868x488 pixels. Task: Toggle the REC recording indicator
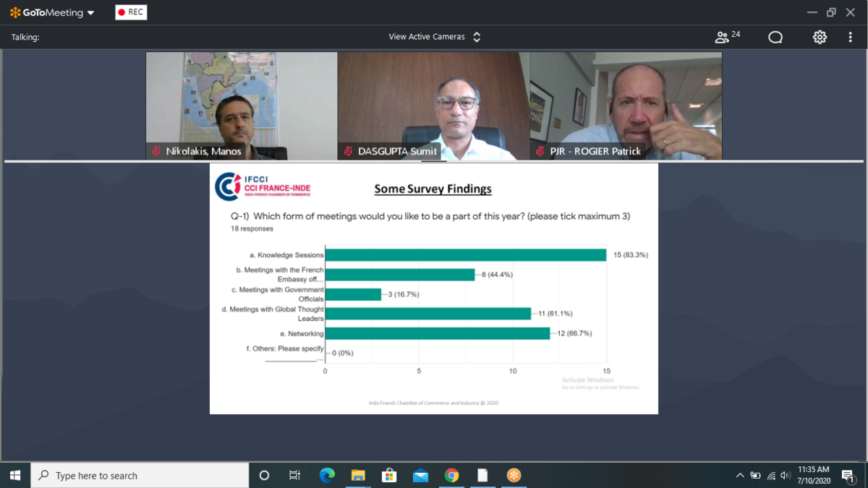(x=131, y=12)
